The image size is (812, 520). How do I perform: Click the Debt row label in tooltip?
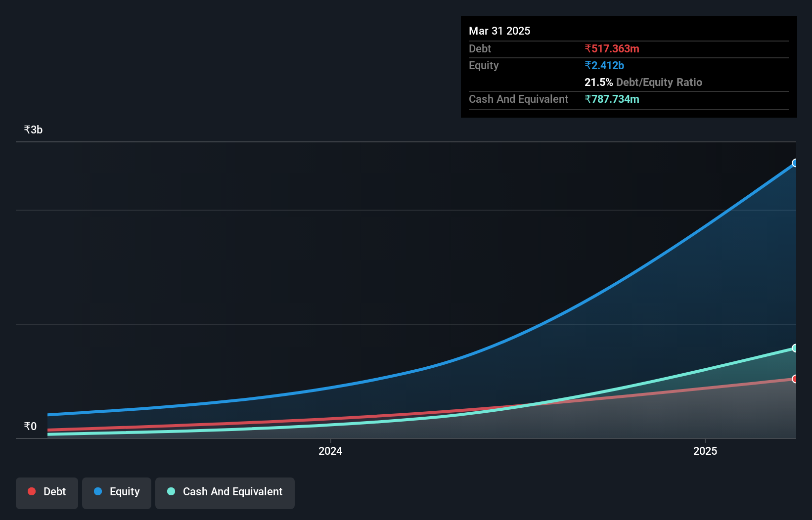[x=480, y=48]
